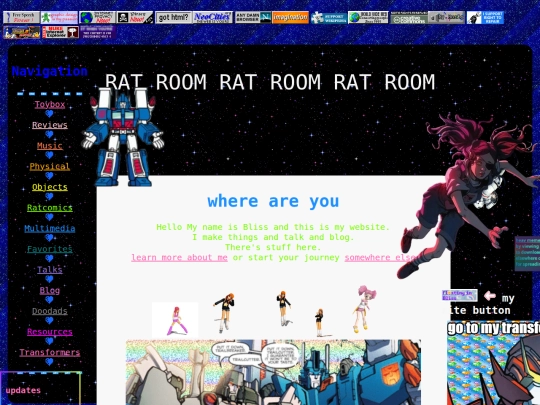Click the blue-and-white Transformer robot image
The image size is (540, 405).
tap(122, 138)
